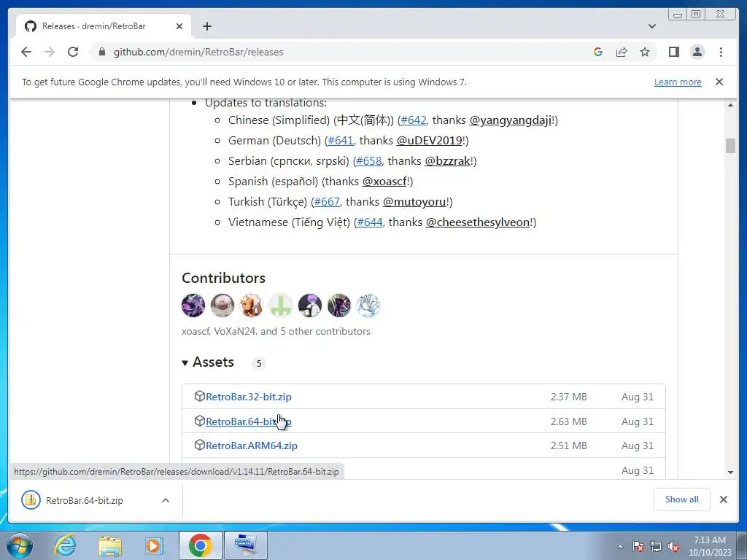This screenshot has height=560, width=747.
Task: Select the Releases · dremin/RetroBar tab
Action: pyautogui.click(x=104, y=26)
